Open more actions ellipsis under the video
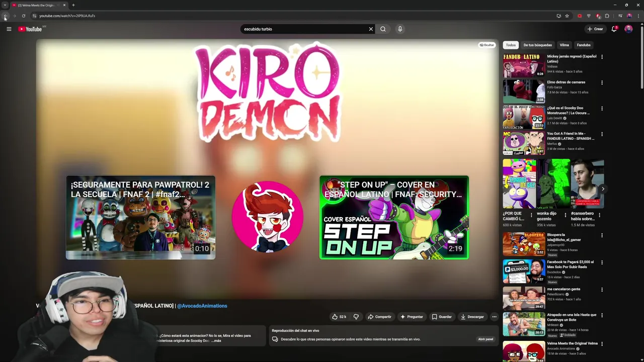 pos(494,317)
